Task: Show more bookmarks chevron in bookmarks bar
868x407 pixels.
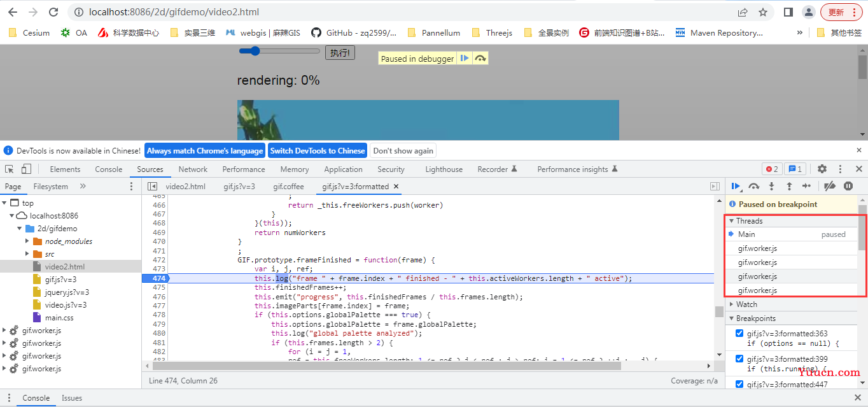Action: click(799, 32)
